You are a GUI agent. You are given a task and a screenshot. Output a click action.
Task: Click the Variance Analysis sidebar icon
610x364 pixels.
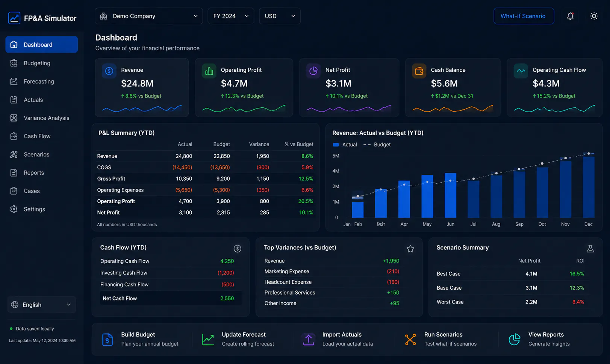click(14, 118)
